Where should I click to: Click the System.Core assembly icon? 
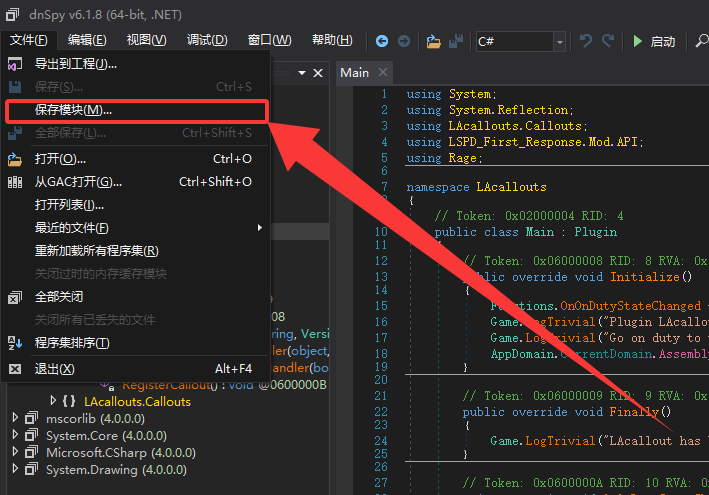pos(31,435)
